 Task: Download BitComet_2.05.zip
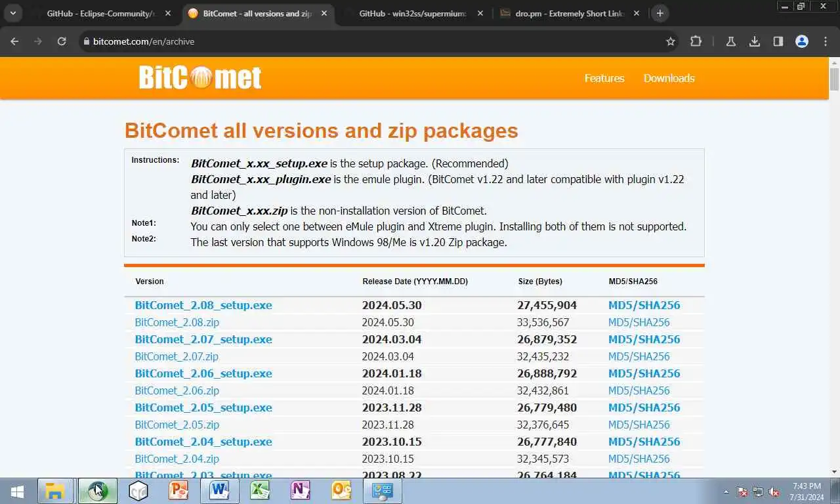177,425
